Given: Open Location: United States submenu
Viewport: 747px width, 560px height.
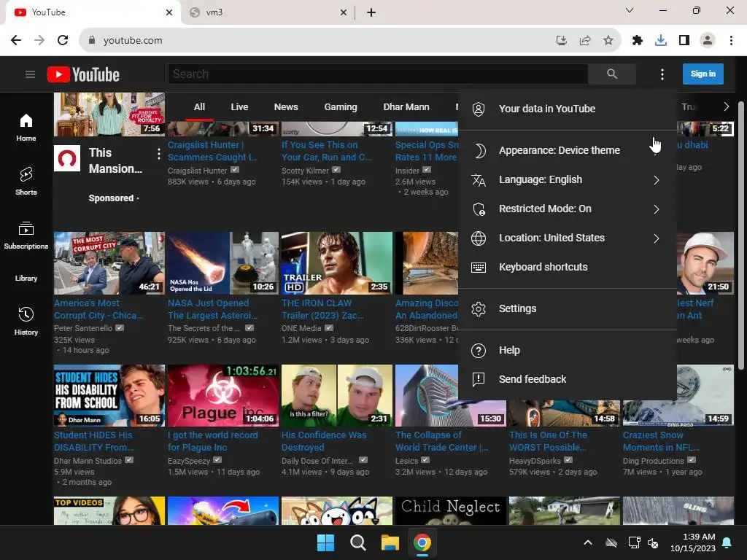Looking at the screenshot, I should click(568, 238).
